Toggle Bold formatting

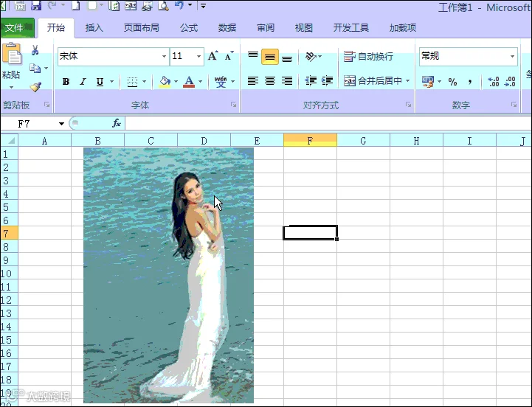point(66,82)
